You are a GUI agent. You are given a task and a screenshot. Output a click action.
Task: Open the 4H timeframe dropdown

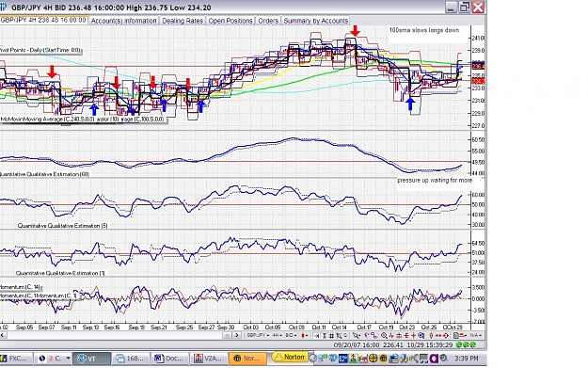278,335
